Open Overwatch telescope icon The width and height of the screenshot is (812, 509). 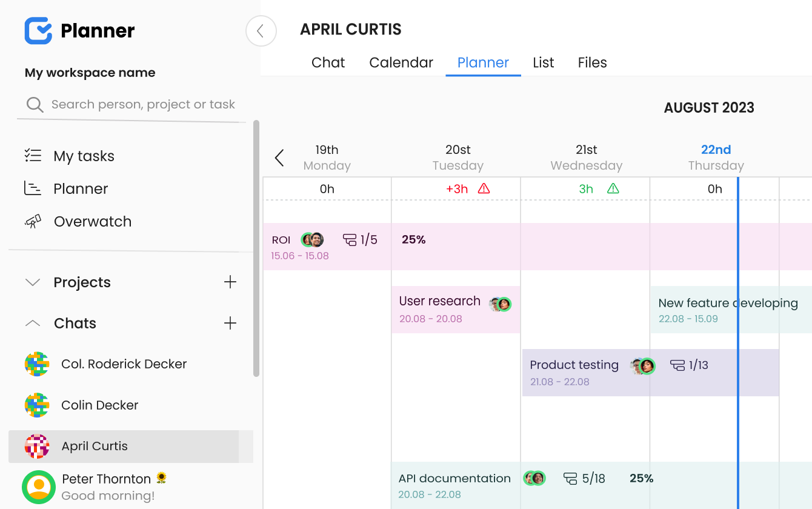33,221
